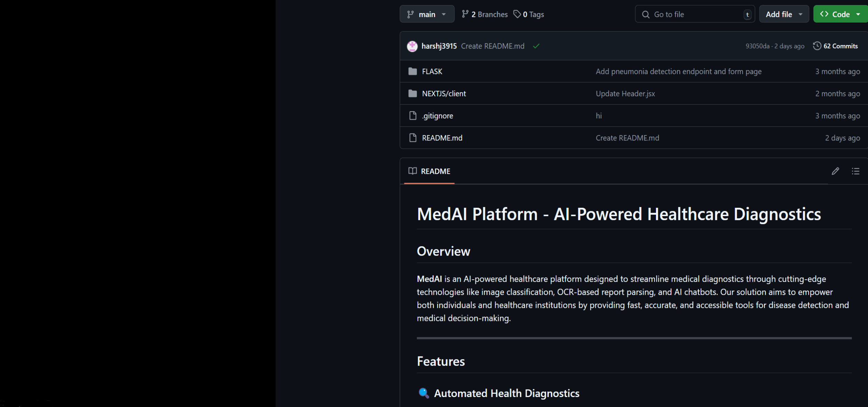868x407 pixels.
Task: Click the magnifying glass emoji in Features
Action: point(424,393)
